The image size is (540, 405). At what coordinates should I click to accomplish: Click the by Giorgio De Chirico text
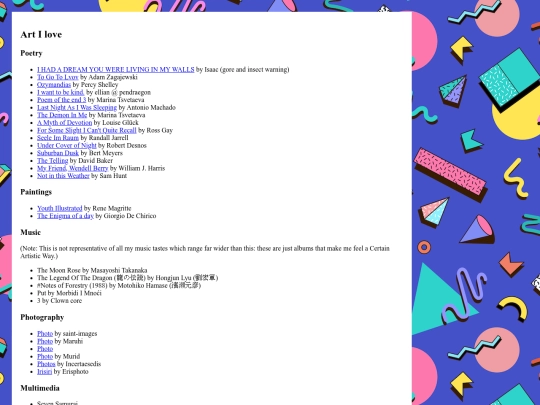click(126, 216)
